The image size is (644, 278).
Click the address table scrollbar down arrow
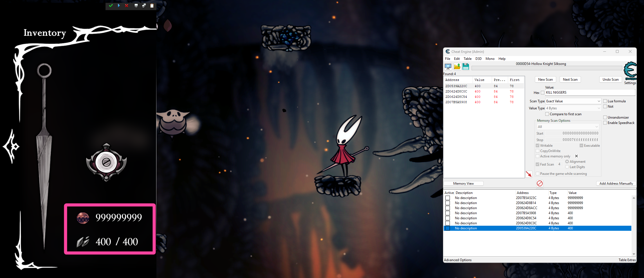634,254
